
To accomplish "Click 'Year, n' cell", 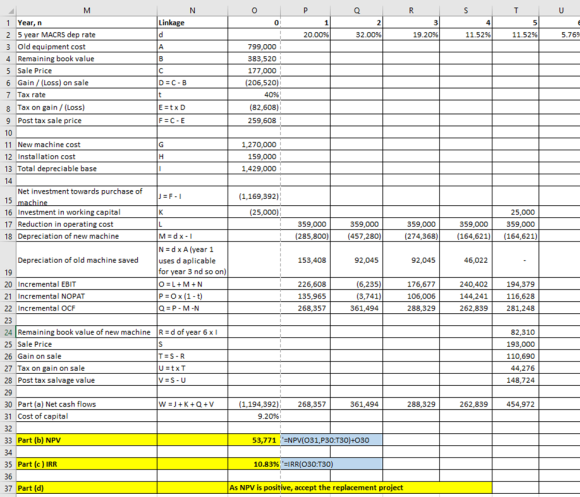I will [x=87, y=23].
